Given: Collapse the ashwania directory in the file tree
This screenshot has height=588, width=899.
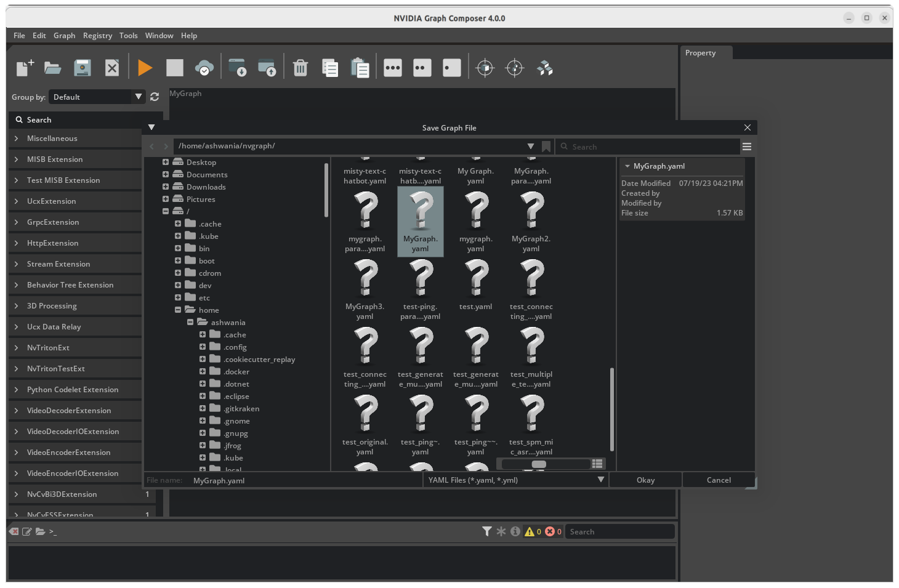Looking at the screenshot, I should tap(190, 322).
